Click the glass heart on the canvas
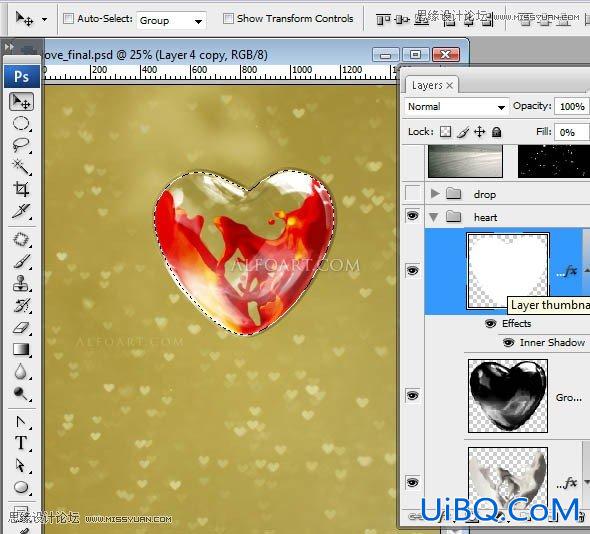Image resolution: width=590 pixels, height=534 pixels. coord(245,252)
